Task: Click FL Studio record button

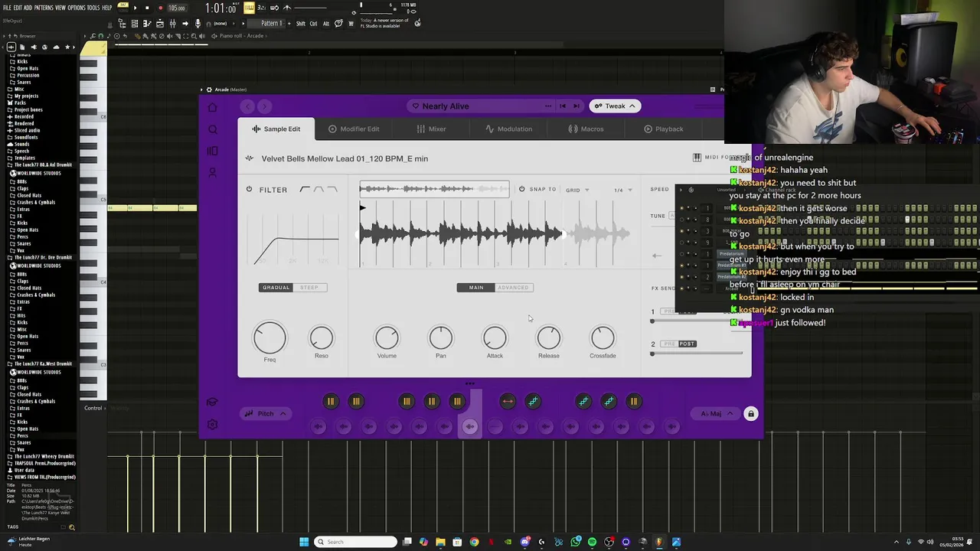Action: click(160, 8)
